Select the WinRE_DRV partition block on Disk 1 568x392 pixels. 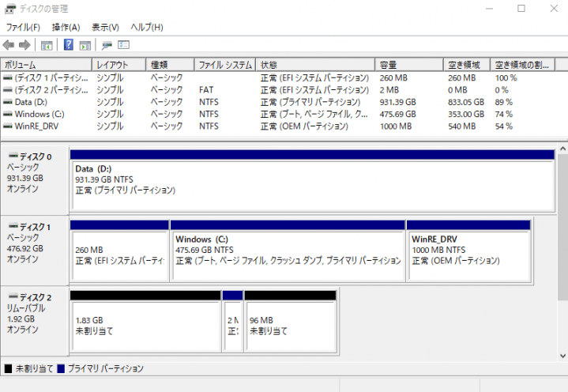coord(468,251)
